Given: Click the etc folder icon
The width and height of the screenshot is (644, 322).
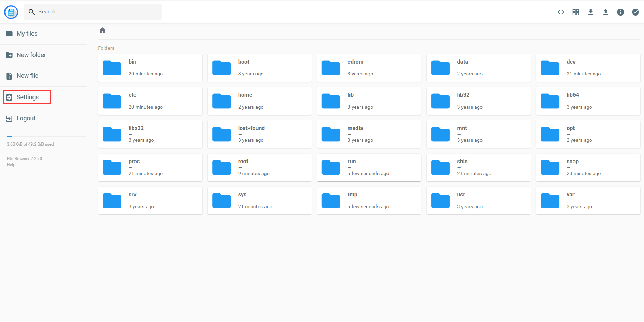Looking at the screenshot, I should pos(112,101).
